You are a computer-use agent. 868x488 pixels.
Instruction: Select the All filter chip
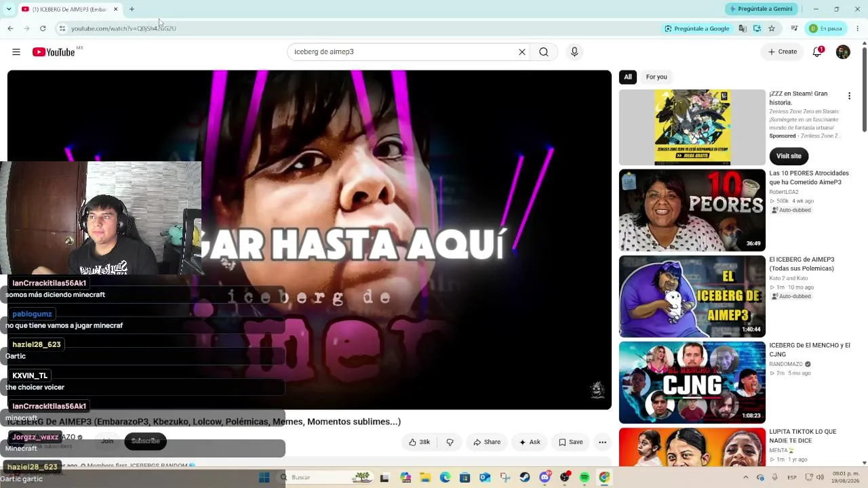[628, 77]
